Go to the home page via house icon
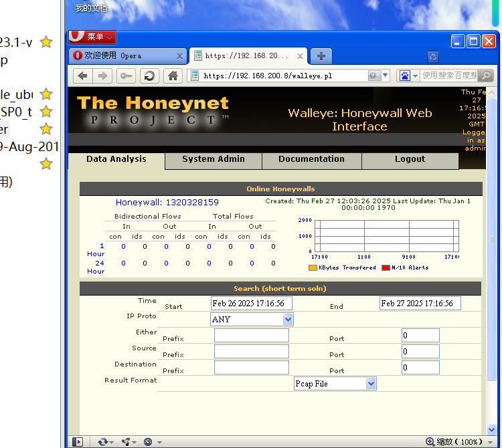The width and height of the screenshot is (502, 448). coord(173,76)
